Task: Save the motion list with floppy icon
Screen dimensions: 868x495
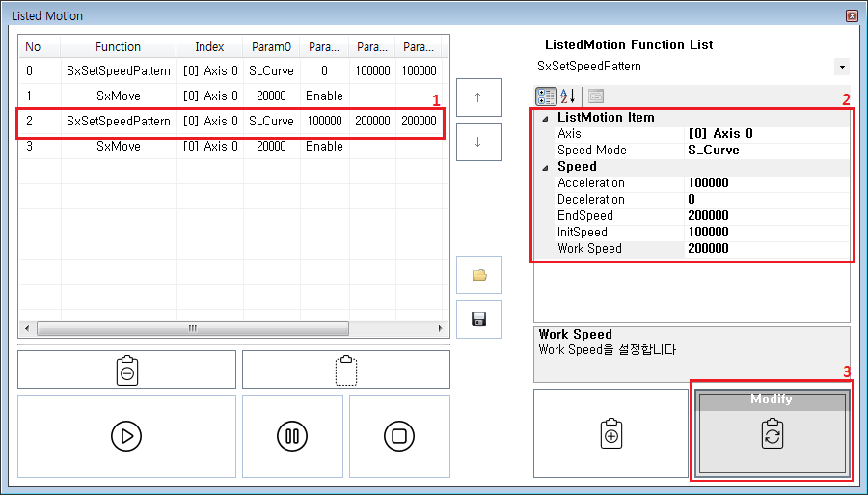Action: pos(478,319)
